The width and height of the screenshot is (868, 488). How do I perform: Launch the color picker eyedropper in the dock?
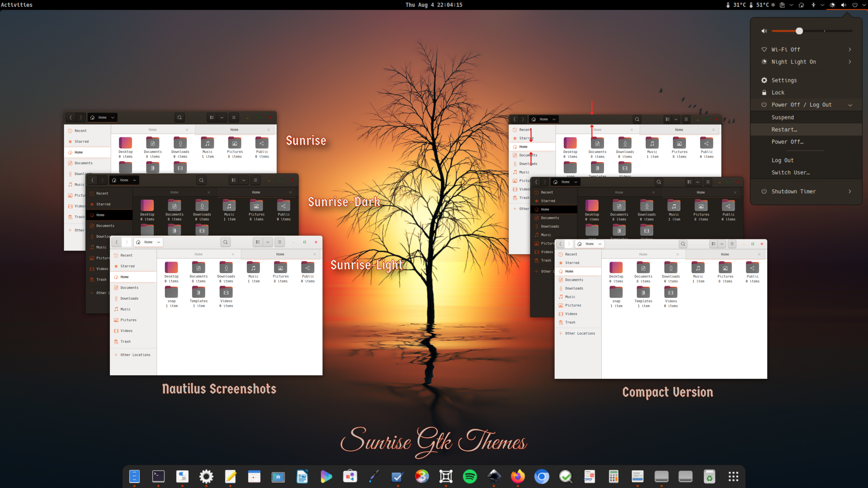coord(374,476)
